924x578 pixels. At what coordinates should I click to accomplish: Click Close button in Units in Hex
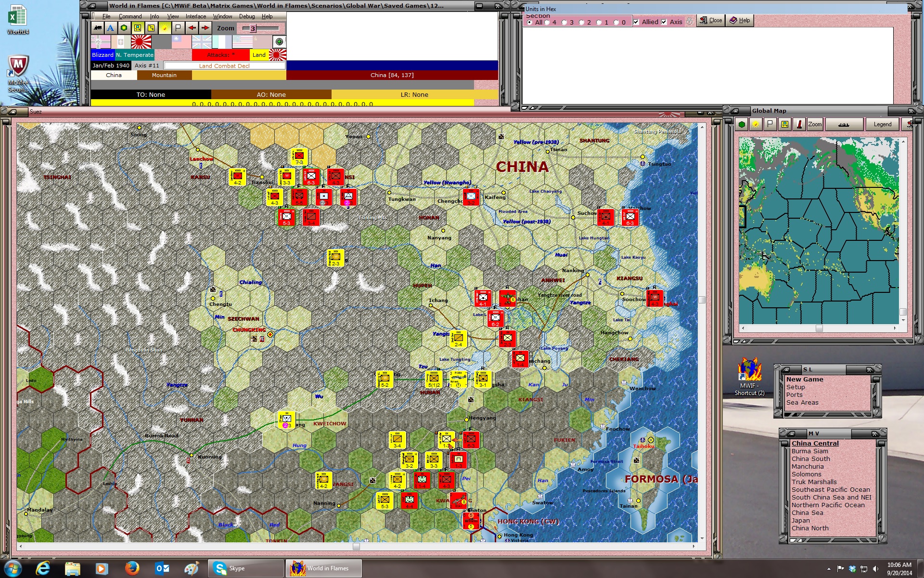coord(711,20)
